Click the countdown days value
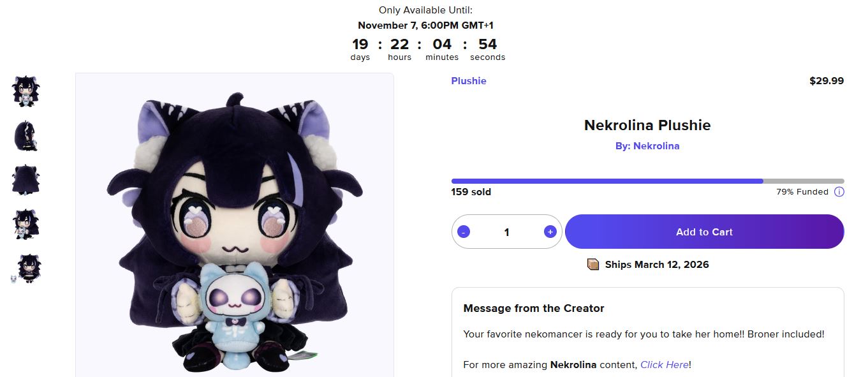The width and height of the screenshot is (868, 377). point(360,44)
